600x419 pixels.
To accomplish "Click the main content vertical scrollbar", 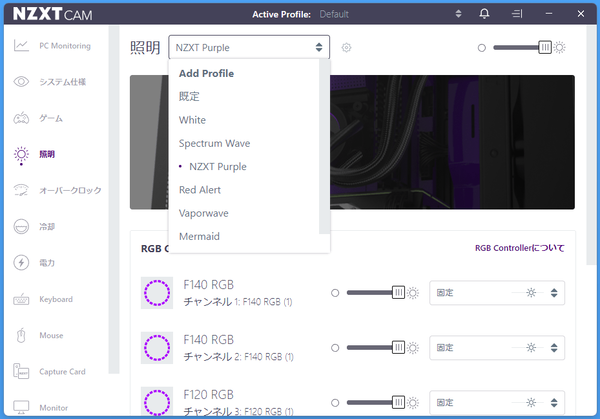I will [591, 145].
